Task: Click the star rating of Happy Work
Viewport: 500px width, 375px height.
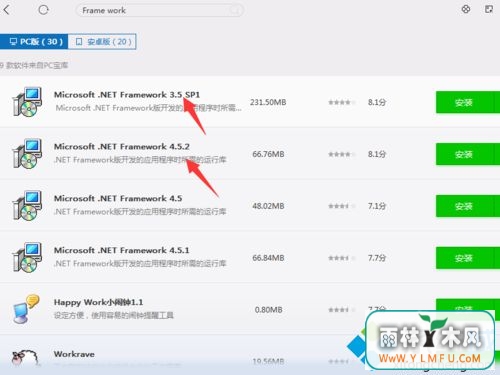Action: (x=341, y=310)
